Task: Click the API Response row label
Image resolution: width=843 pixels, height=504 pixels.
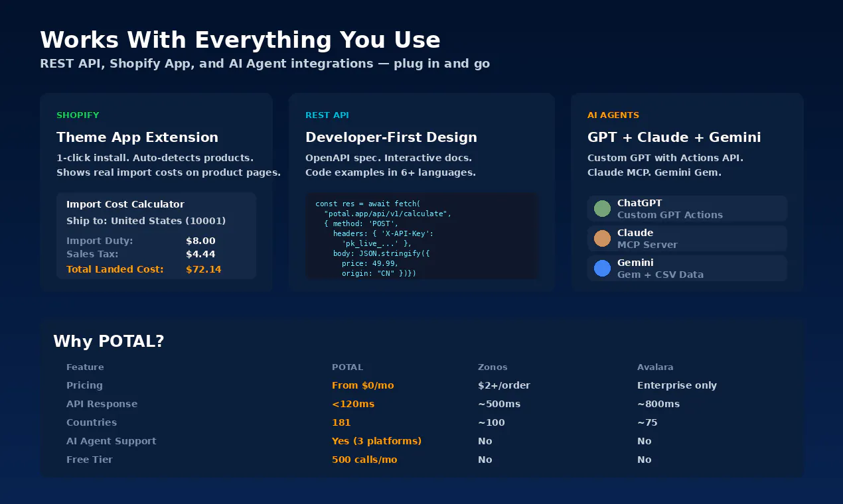Action: pos(102,404)
